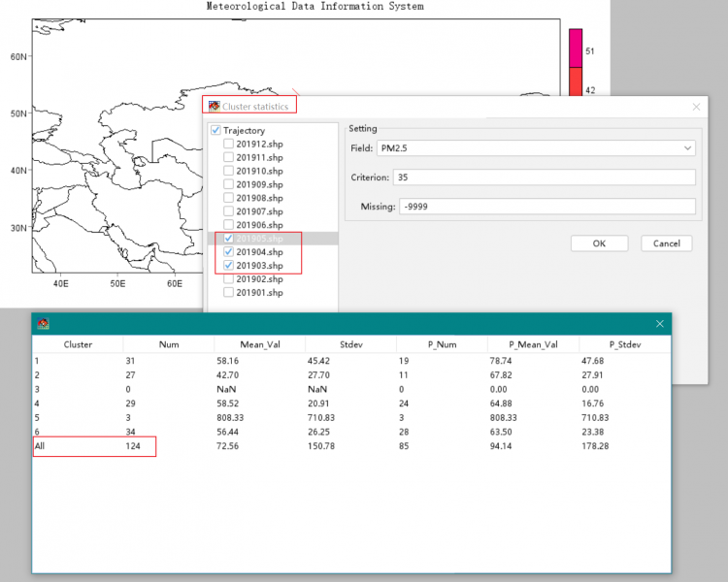This screenshot has height=582, width=728.
Task: Click the Criterion input field
Action: tap(544, 178)
